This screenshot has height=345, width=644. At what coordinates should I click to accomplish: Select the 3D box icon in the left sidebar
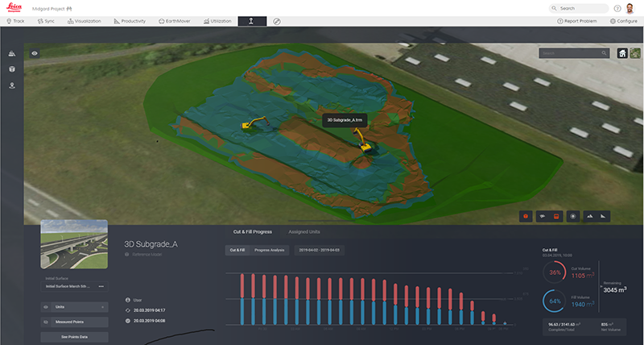[12, 69]
